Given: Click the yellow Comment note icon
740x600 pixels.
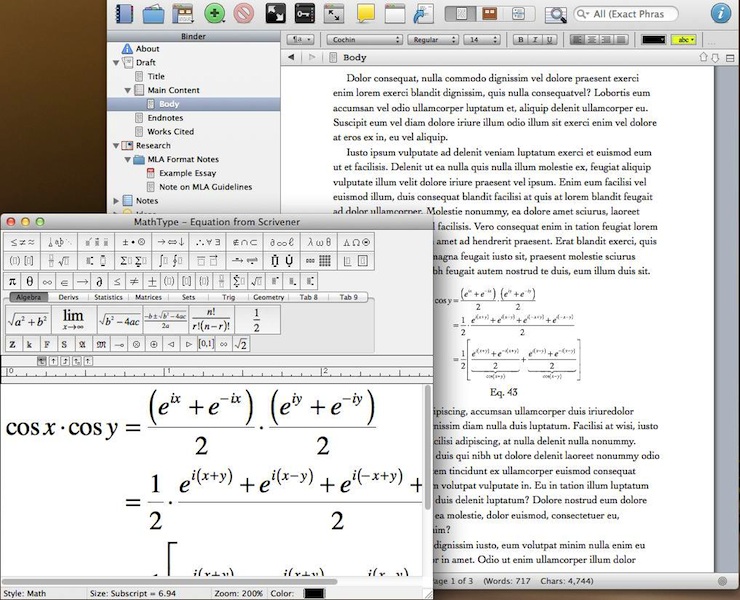Looking at the screenshot, I should (x=366, y=14).
